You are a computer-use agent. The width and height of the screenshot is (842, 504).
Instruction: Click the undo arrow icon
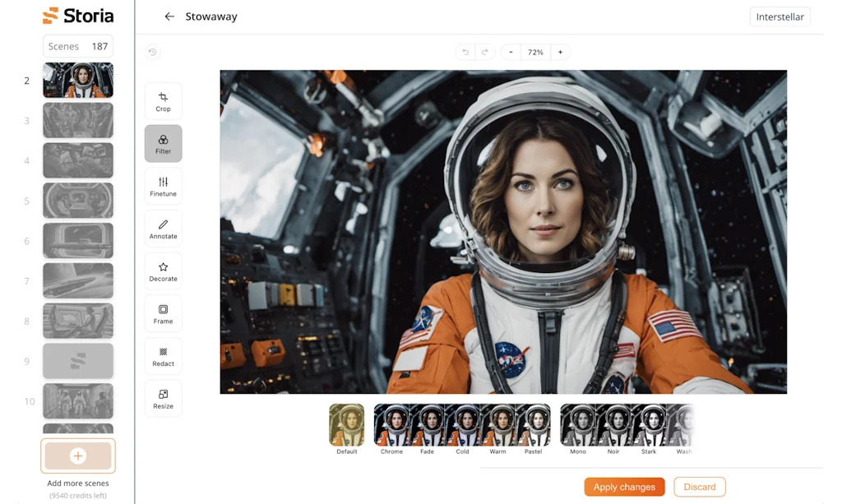tap(465, 52)
